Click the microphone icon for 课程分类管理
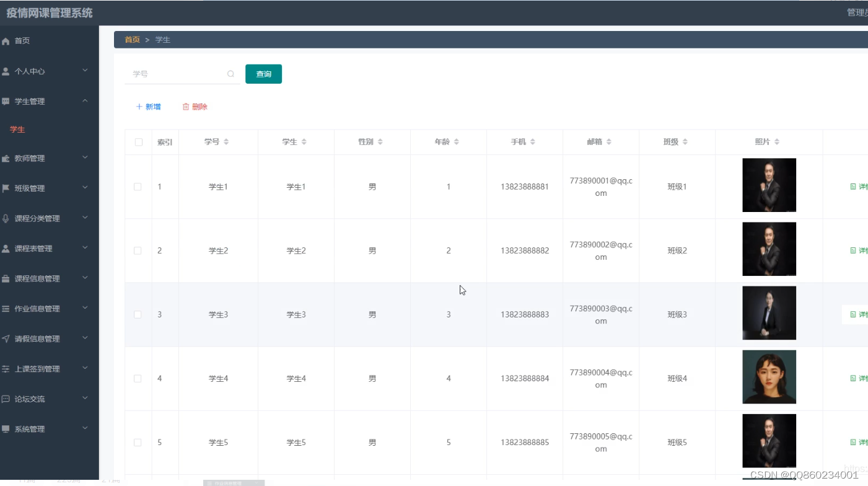The width and height of the screenshot is (868, 486). [x=6, y=218]
